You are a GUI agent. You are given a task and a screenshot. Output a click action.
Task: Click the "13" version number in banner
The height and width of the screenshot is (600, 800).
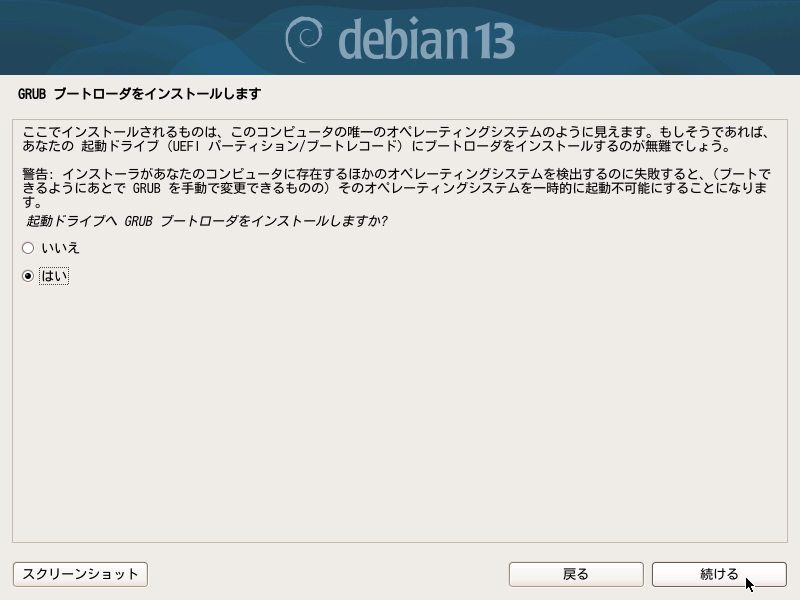point(493,42)
